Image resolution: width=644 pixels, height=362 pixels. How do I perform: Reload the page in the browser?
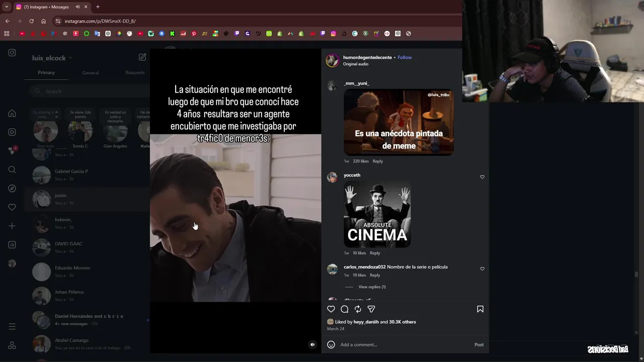pos(31,21)
